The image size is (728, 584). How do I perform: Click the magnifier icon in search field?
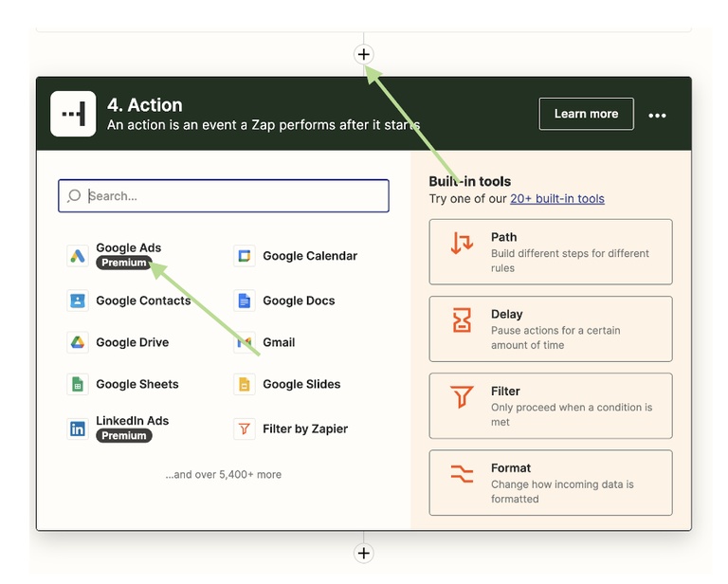(74, 196)
